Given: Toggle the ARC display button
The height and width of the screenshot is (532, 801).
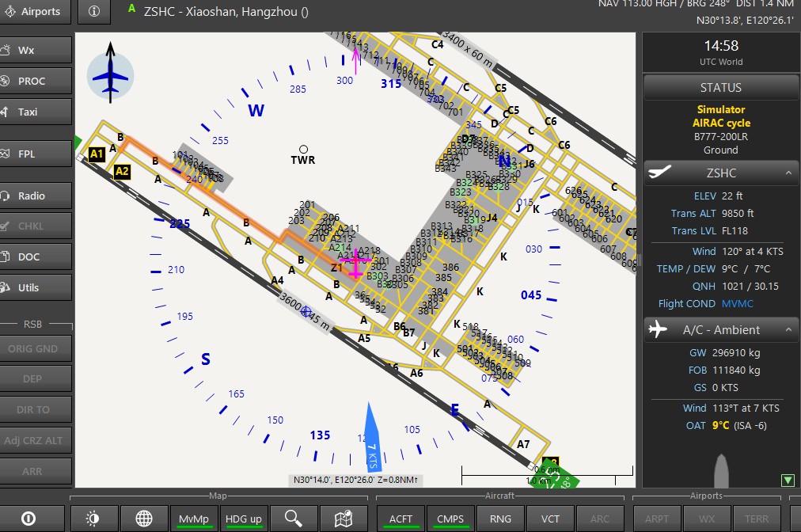Looking at the screenshot, I should tap(600, 519).
